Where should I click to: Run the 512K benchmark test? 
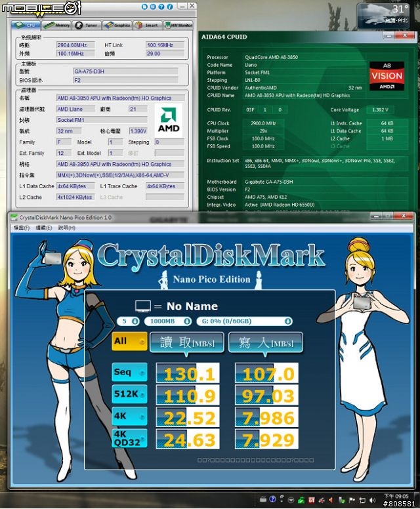[x=129, y=394]
